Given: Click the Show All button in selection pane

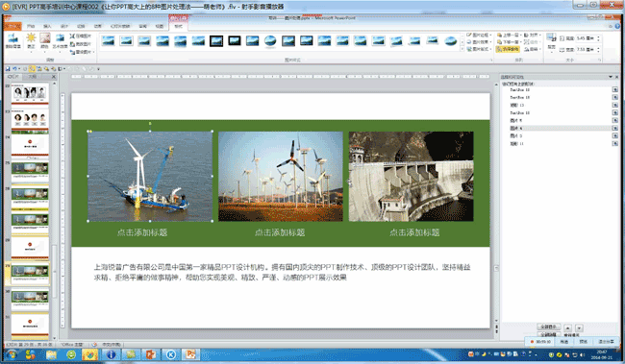Looking at the screenshot, I should 548,327.
